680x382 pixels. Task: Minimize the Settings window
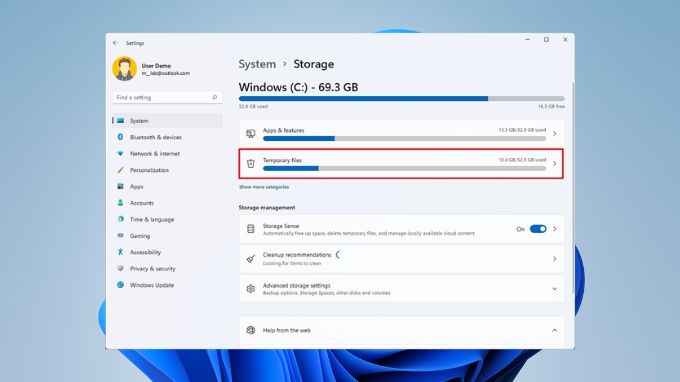527,39
